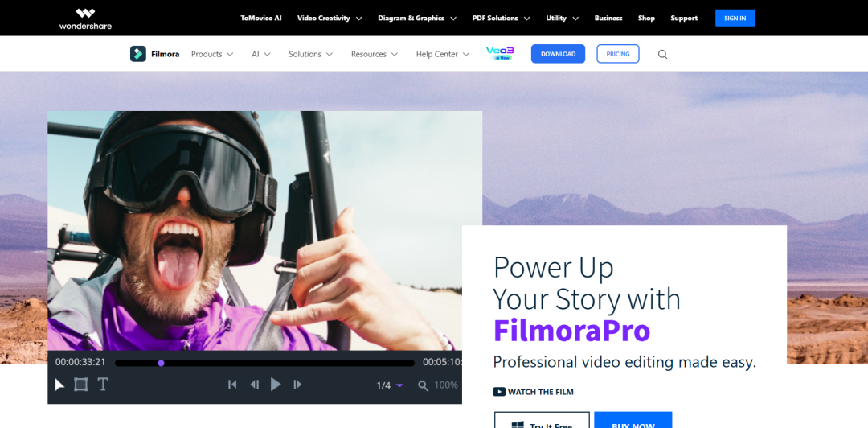
Task: Expand the Video Creativity menu
Action: pos(330,19)
